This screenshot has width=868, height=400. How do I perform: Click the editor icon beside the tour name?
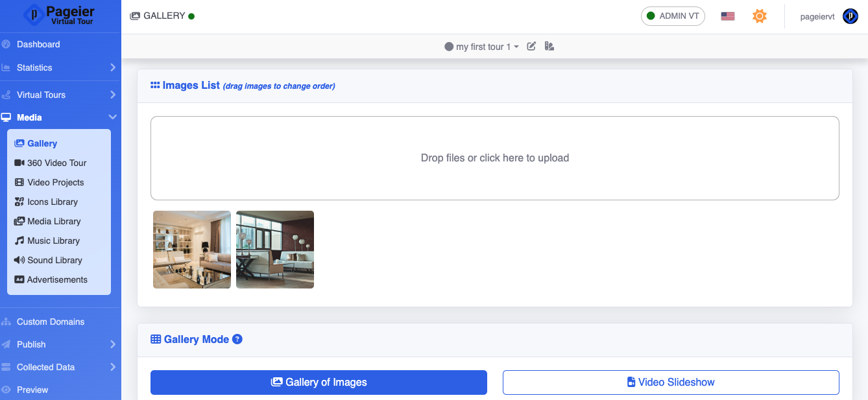549,46
